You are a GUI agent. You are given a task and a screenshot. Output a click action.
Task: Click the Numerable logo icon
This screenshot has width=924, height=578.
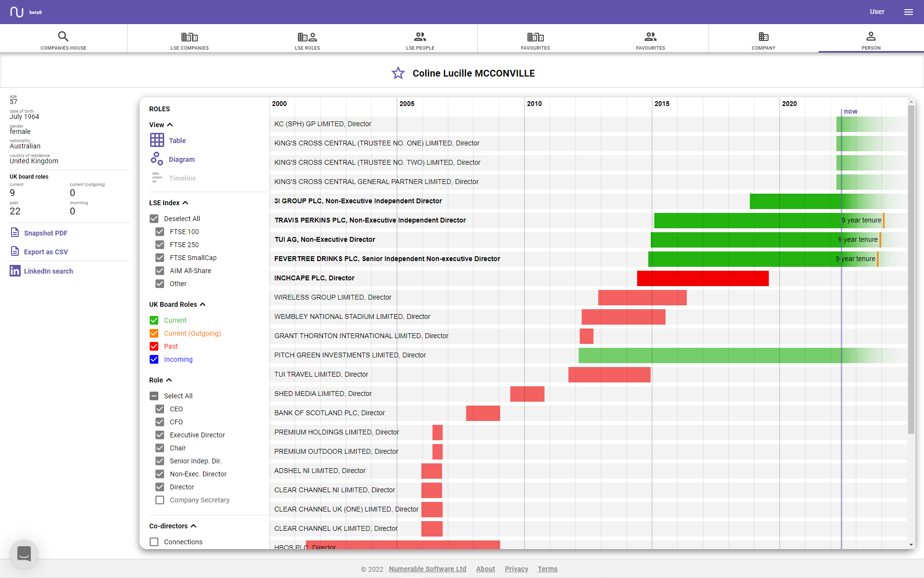point(17,12)
